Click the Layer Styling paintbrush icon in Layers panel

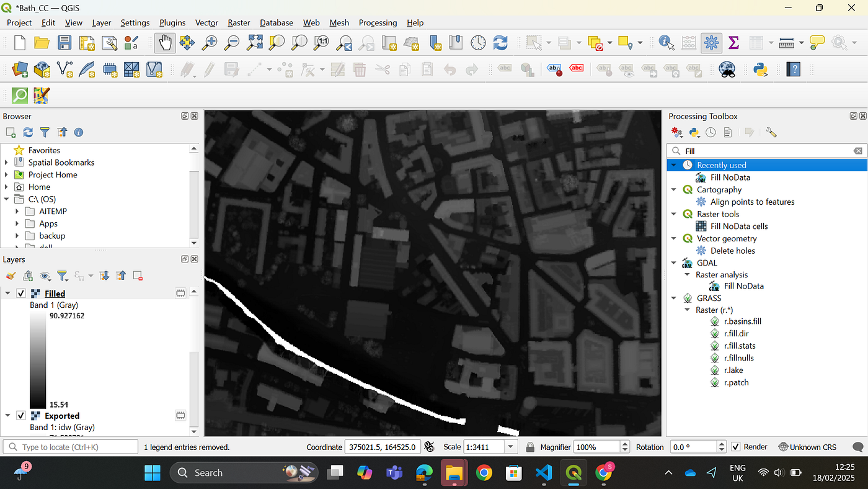pyautogui.click(x=11, y=276)
